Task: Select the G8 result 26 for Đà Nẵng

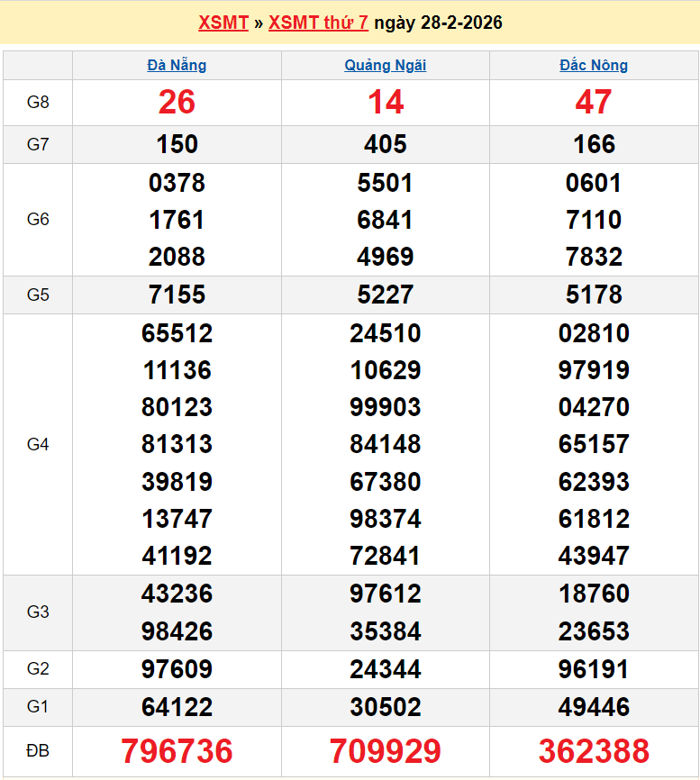Action: tap(177, 102)
